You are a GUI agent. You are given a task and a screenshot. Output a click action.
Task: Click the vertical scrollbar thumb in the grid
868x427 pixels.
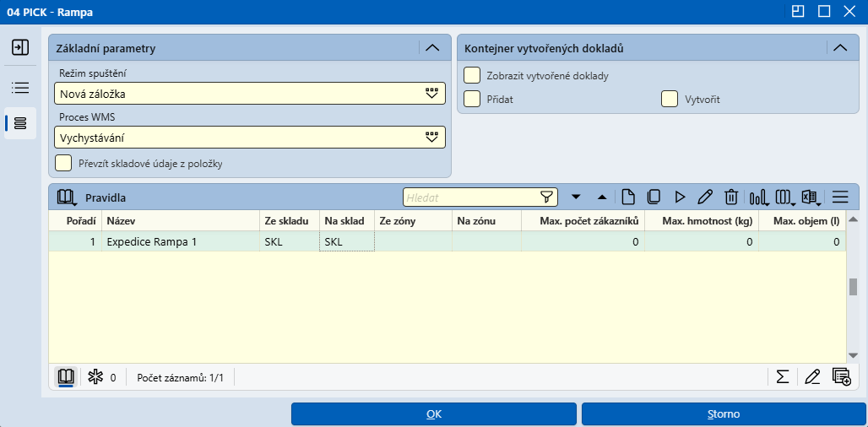coord(853,287)
